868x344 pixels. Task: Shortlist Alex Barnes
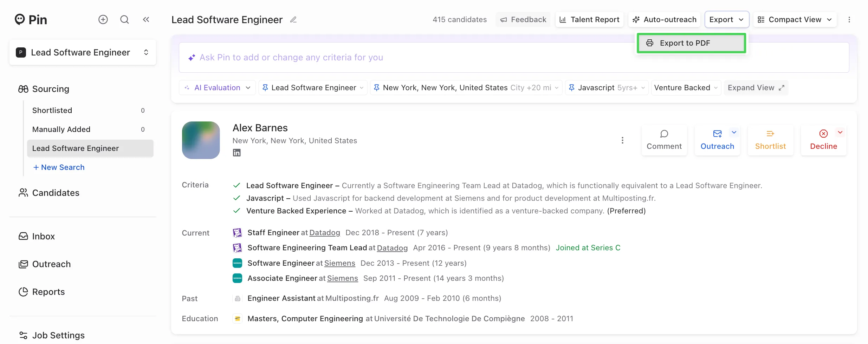[x=770, y=140]
